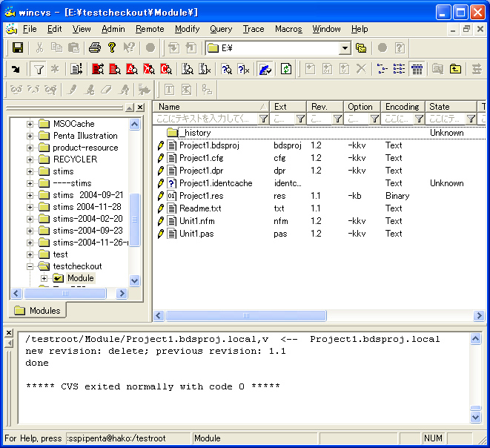The image size is (490, 448).
Task: Click the Save floppy disk icon
Action: pyautogui.click(x=18, y=47)
